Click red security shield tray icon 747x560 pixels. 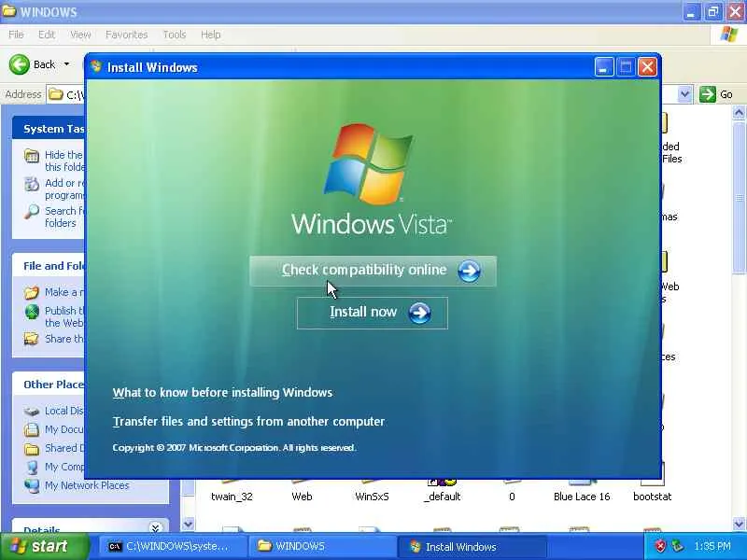[x=660, y=547]
